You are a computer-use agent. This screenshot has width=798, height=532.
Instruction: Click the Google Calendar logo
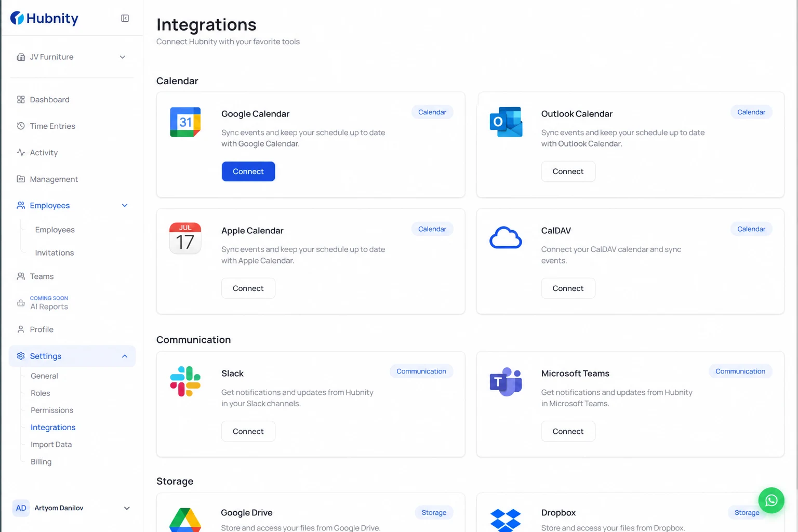[x=185, y=122]
